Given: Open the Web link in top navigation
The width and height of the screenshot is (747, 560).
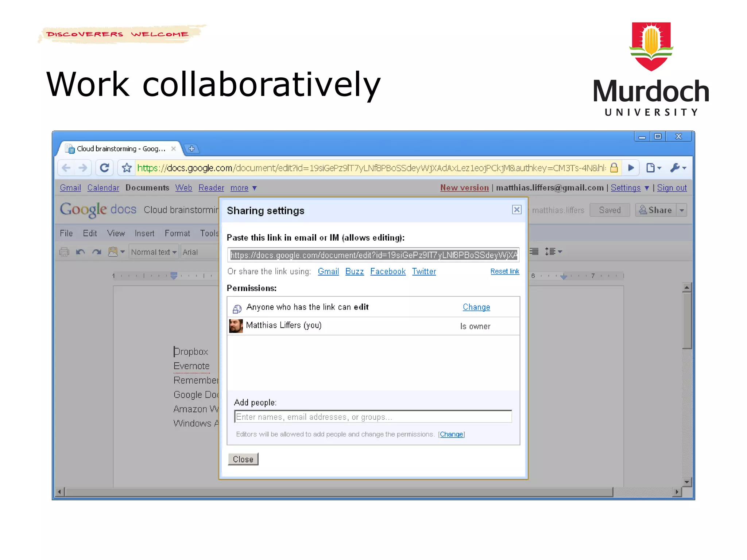Looking at the screenshot, I should click(x=183, y=188).
